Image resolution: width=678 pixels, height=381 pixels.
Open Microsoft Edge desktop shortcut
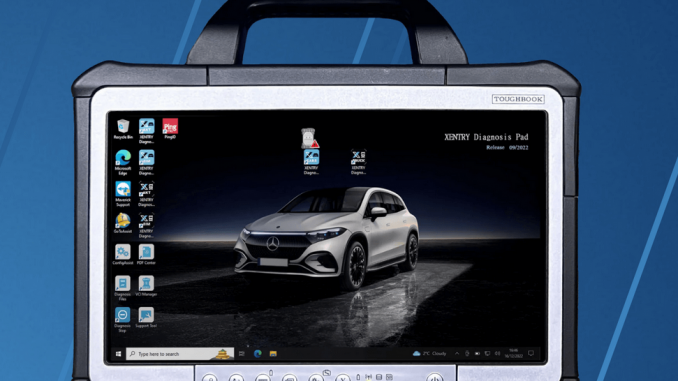click(x=123, y=162)
